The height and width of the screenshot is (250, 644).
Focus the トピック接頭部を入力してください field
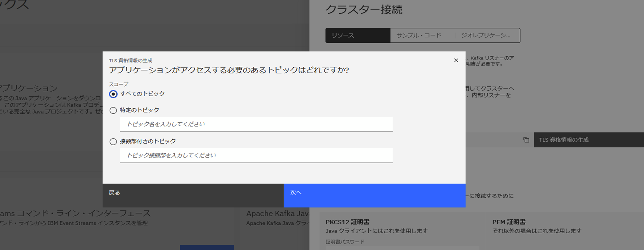(256, 155)
